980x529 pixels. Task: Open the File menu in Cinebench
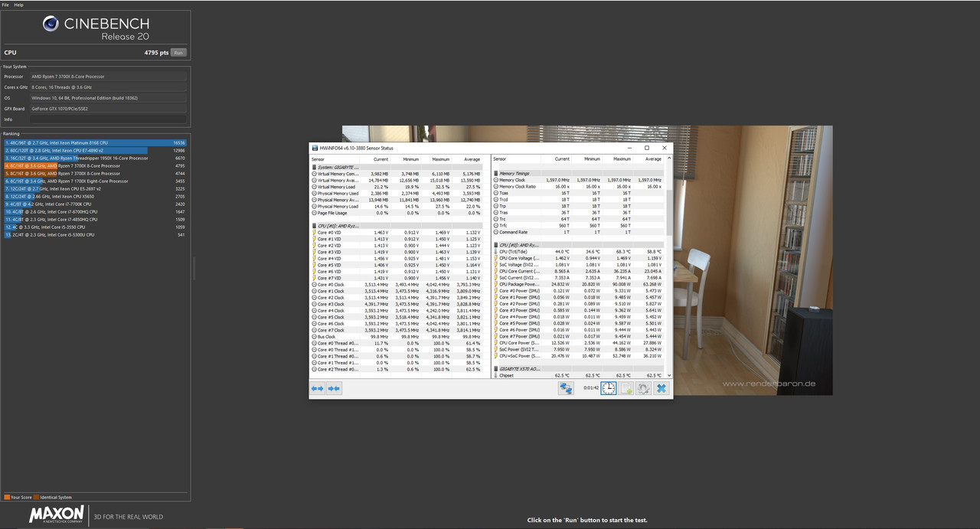[x=6, y=5]
